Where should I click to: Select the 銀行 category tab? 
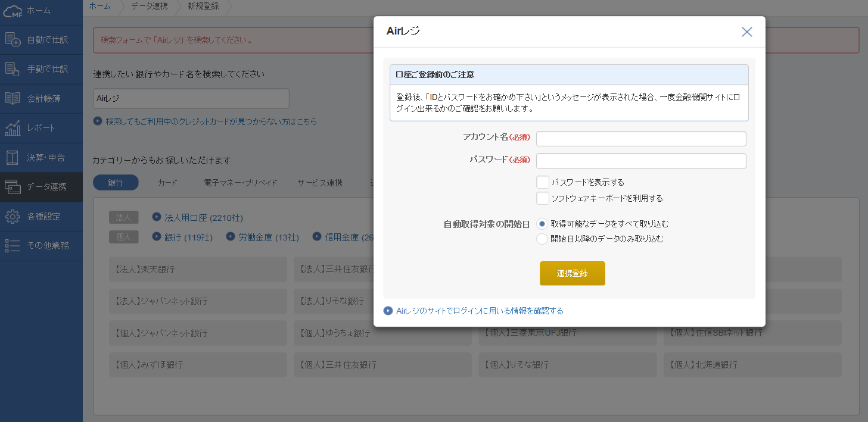point(116,183)
